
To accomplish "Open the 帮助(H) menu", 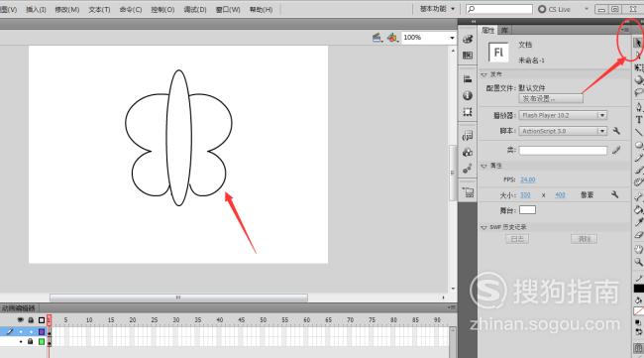I will [262, 10].
